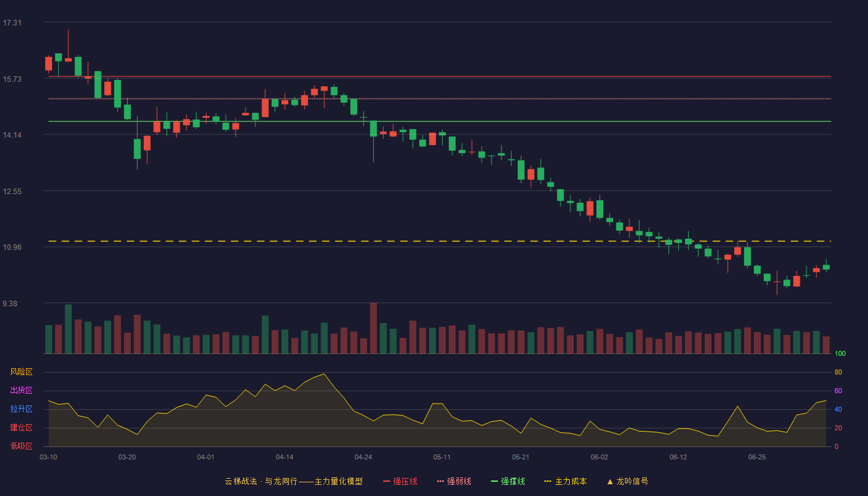Click the 04-24 date axis label
868x496 pixels.
coord(363,457)
